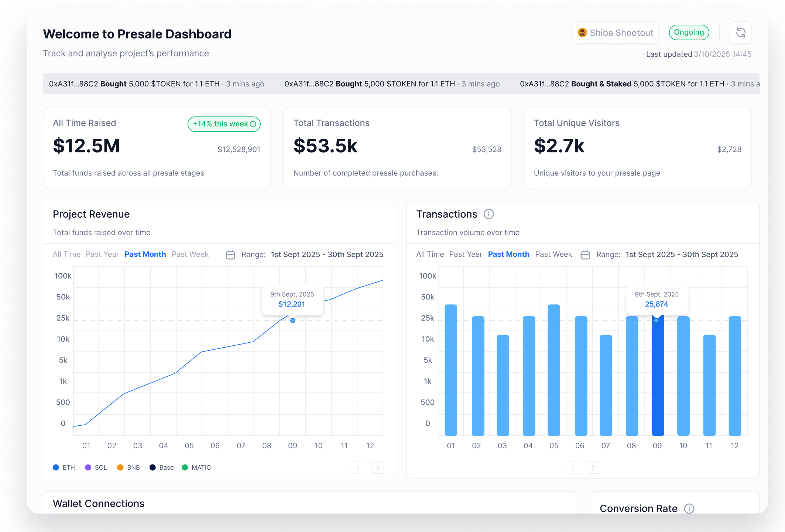This screenshot has height=532, width=785.
Task: Toggle SOL series in revenue legend
Action: 96,467
